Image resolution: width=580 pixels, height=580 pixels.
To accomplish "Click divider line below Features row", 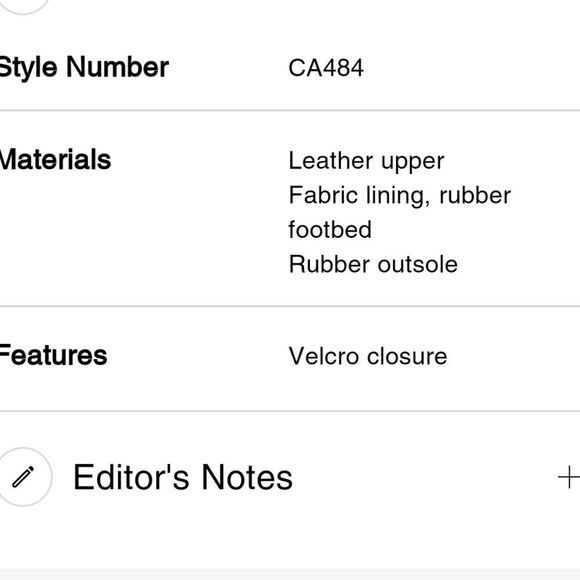I will click(290, 411).
